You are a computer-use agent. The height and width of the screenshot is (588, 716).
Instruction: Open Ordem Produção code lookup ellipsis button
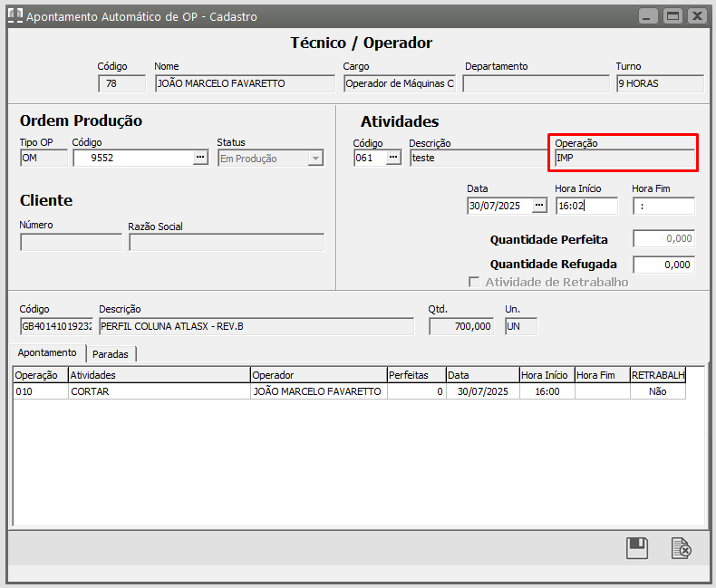(x=200, y=158)
